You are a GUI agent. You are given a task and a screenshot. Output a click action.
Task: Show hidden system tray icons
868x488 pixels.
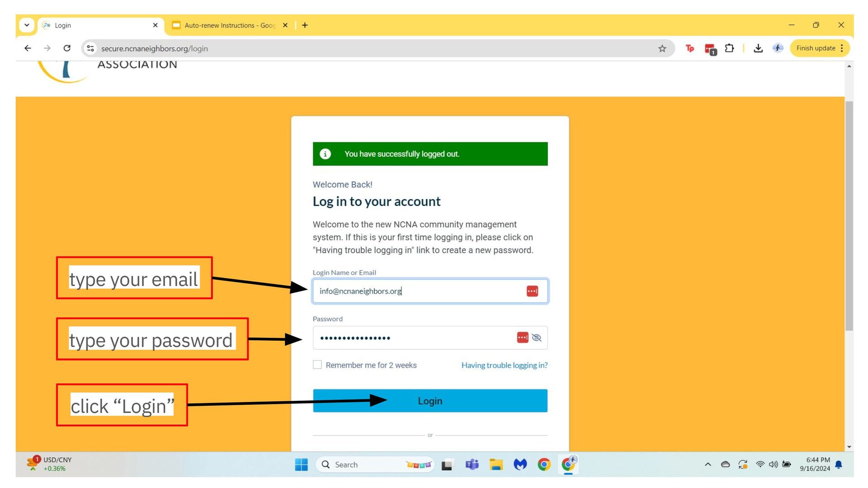coord(708,465)
